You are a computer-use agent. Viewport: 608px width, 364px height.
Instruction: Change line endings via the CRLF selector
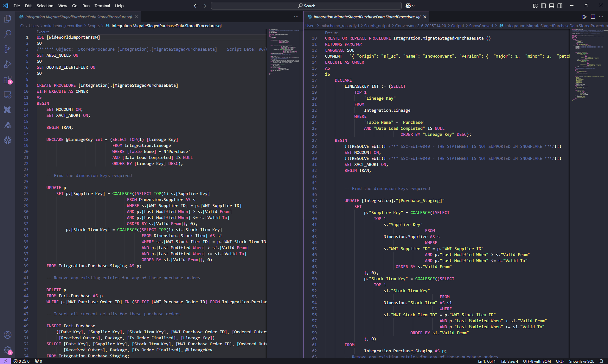(x=560, y=361)
